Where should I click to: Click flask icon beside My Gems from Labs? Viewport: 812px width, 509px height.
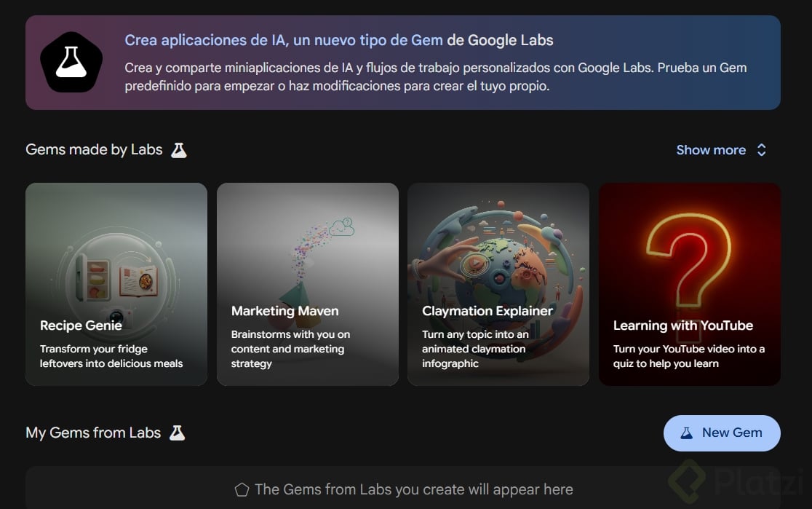click(x=177, y=433)
